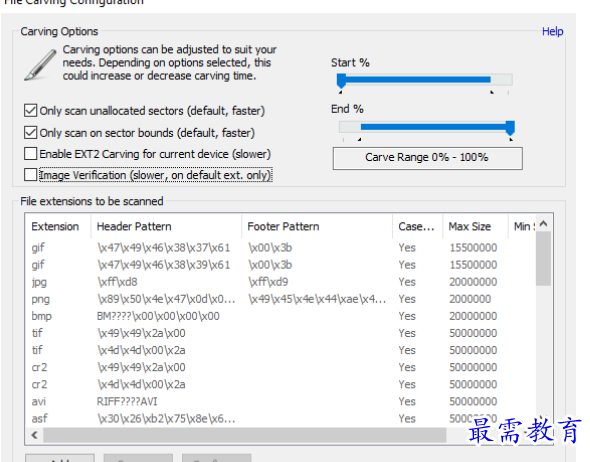Click the \xff\xd9 footer pattern cell
The image size is (590, 462).
point(268,282)
